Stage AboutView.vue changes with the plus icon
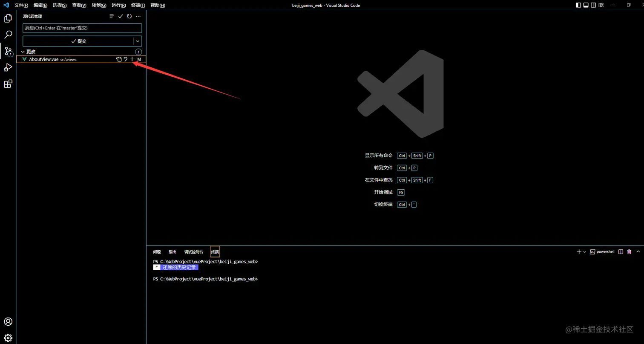The image size is (644, 344). [x=132, y=59]
